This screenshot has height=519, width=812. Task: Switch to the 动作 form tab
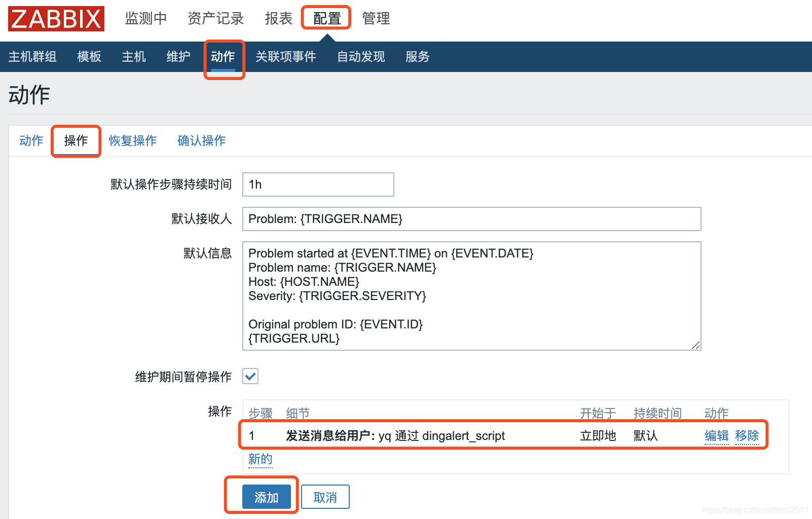pyautogui.click(x=31, y=140)
